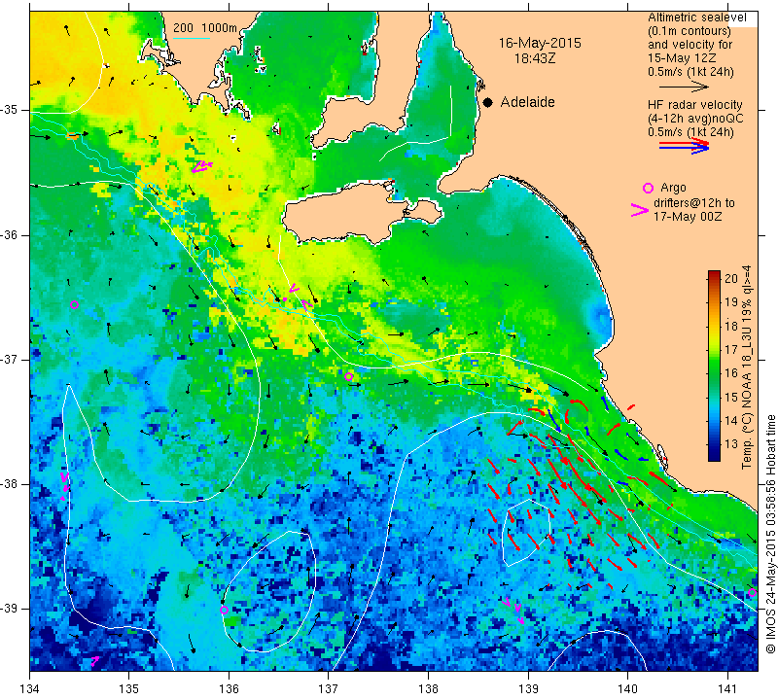Click the '17' tick label on color bar
The height and width of the screenshot is (700, 778).
click(731, 350)
